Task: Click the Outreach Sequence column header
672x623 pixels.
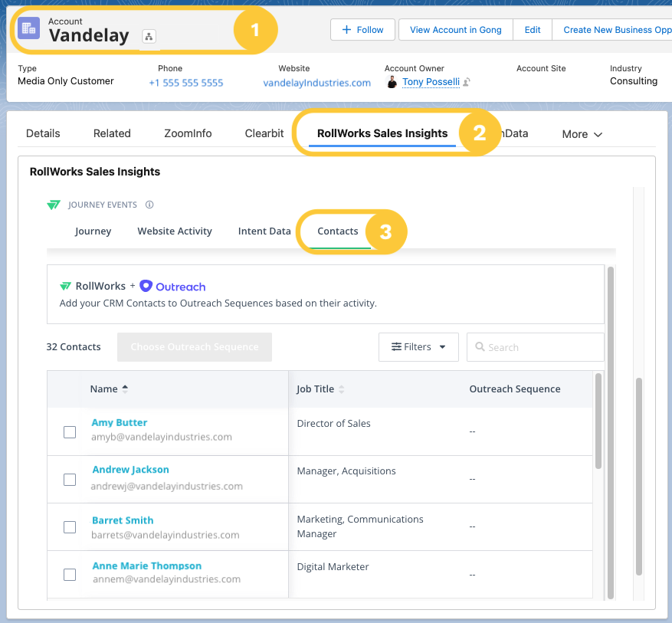Action: [515, 389]
